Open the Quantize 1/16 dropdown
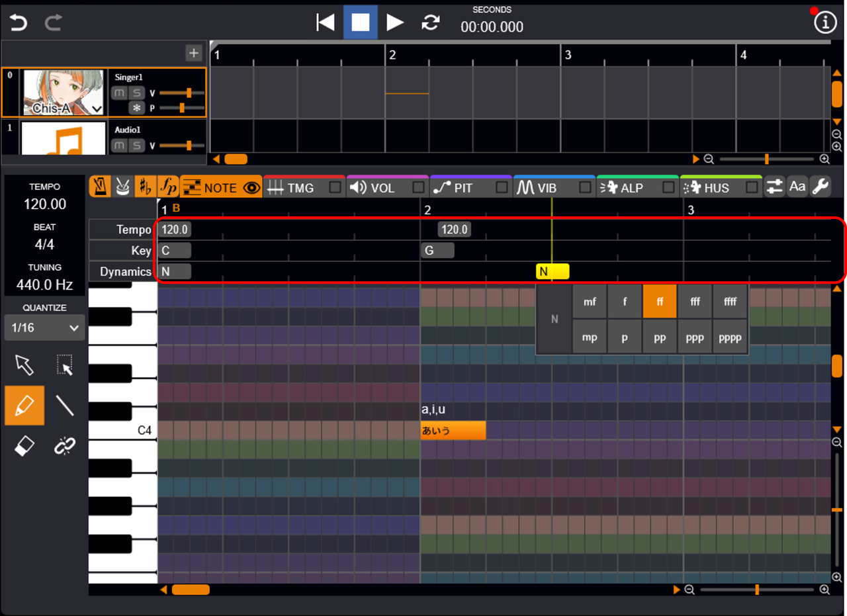 coord(44,328)
